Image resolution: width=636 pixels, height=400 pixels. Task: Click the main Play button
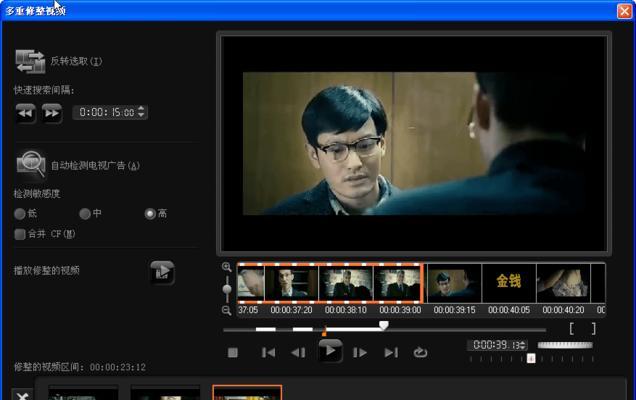point(330,351)
